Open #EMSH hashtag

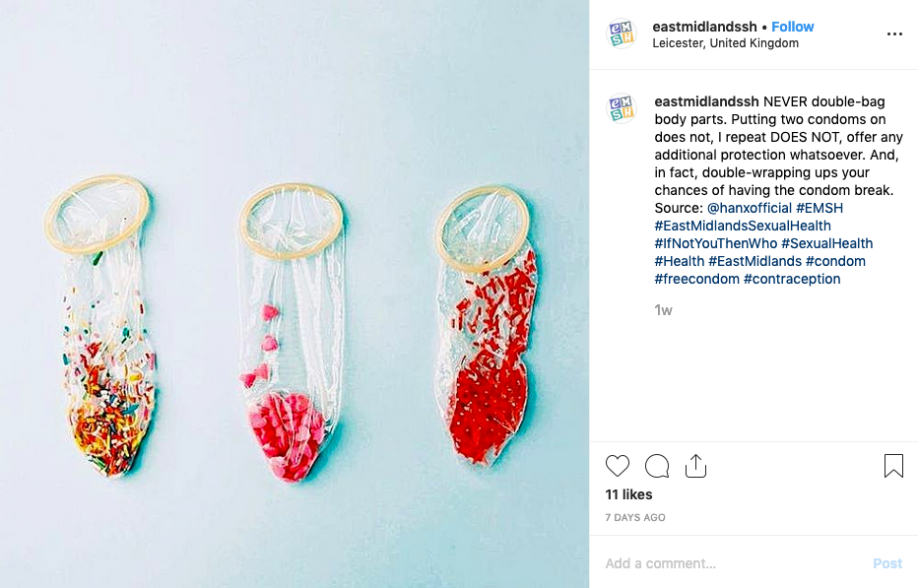pyautogui.click(x=820, y=208)
